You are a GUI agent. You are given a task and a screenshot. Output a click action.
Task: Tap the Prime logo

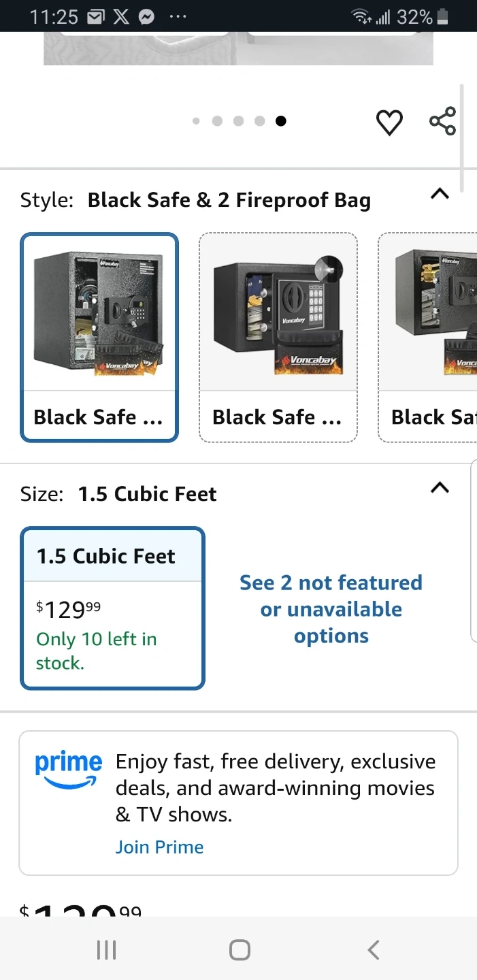[68, 769]
